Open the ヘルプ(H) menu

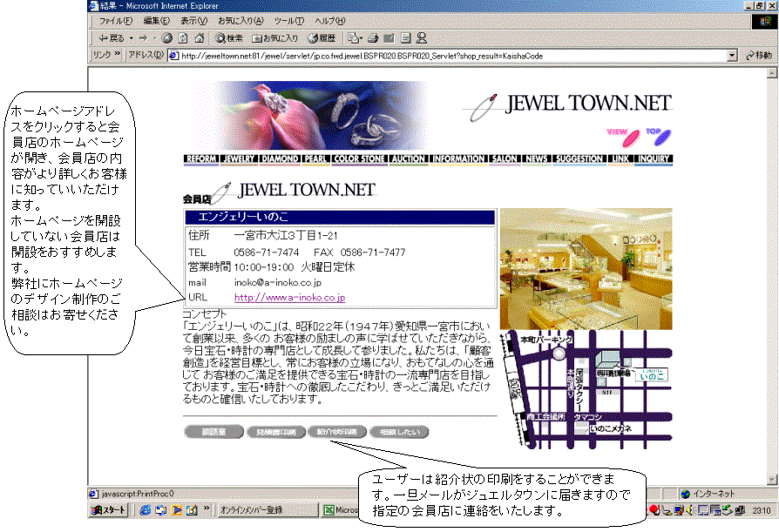click(329, 21)
